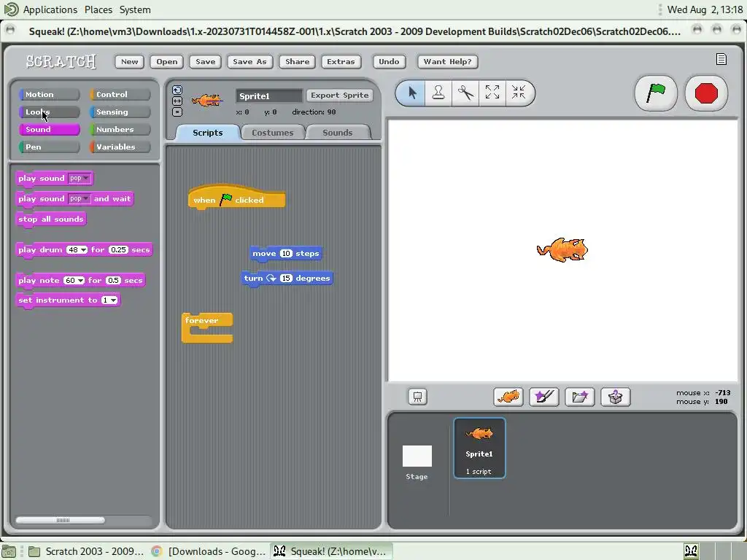747x560 pixels.
Task: Click the Save button
Action: [x=205, y=61]
